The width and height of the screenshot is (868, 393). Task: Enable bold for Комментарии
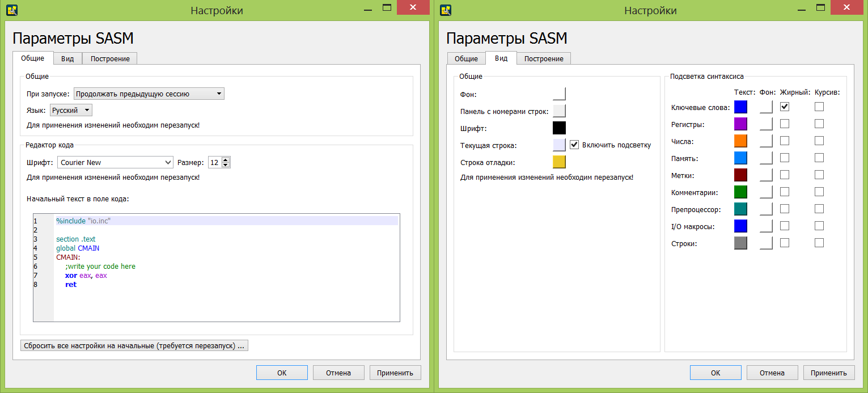pyautogui.click(x=785, y=192)
